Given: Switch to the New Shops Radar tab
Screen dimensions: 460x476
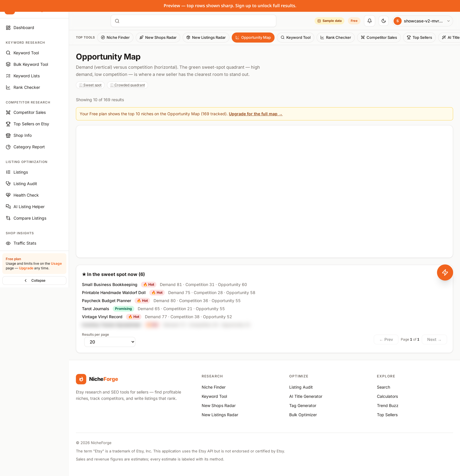Looking at the screenshot, I should coord(158,38).
